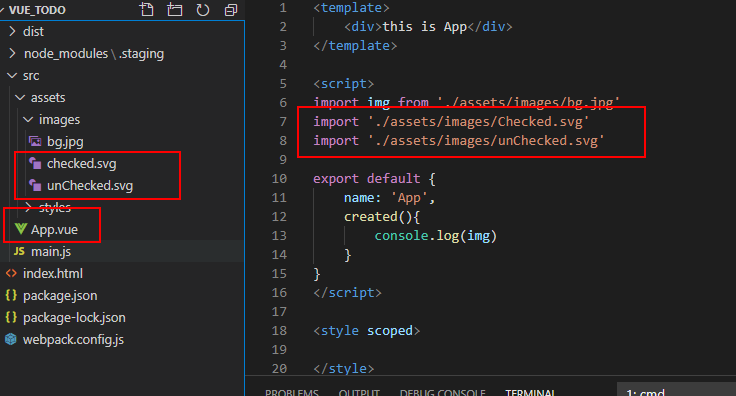Open checked.svg in the file tree
This screenshot has height=396, width=736.
click(x=82, y=163)
